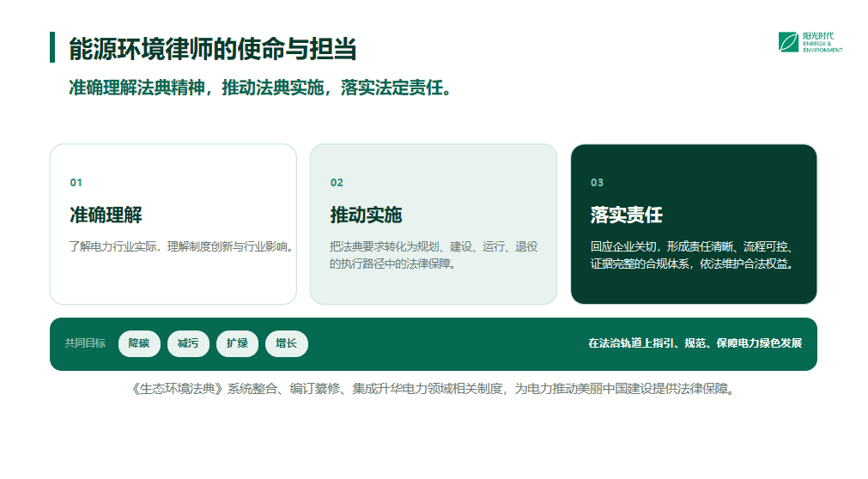The width and height of the screenshot is (868, 479).
Task: Click the 在法治轨道上指引 banner text
Action: 695,343
